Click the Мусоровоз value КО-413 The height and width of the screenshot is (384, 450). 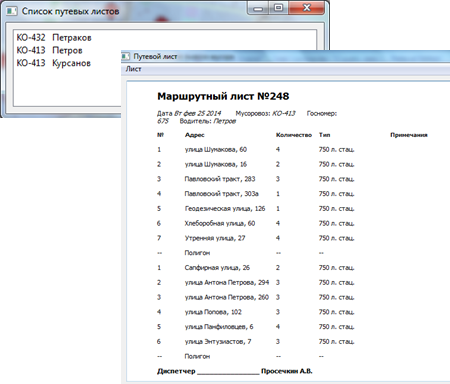coord(284,113)
